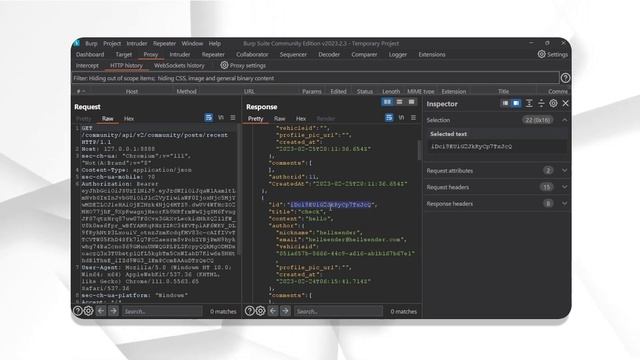
Task: Open Request panel hamburger menu
Action: coord(233,118)
